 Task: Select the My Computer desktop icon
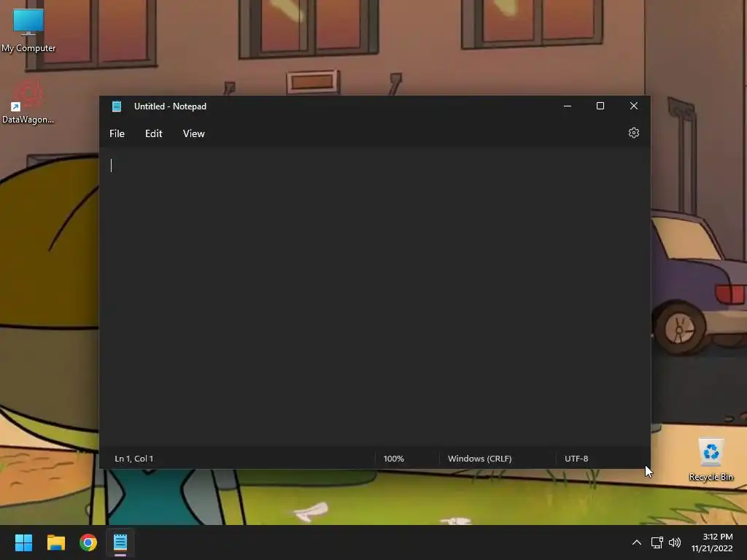28,31
